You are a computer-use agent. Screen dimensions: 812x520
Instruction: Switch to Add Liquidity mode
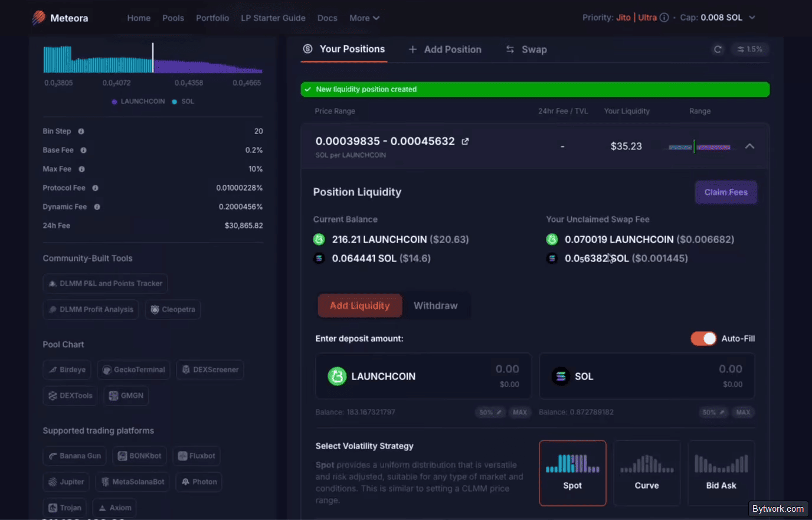360,306
